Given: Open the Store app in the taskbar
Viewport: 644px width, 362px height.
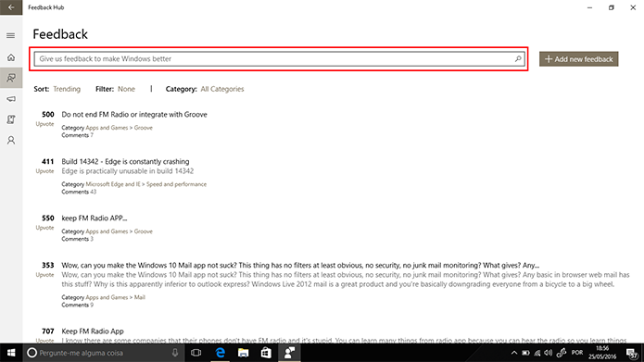Looking at the screenshot, I should click(266, 353).
